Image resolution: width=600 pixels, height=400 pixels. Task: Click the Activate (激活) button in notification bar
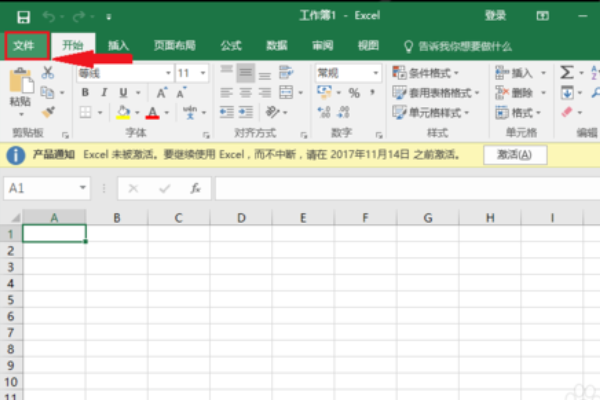tap(515, 155)
